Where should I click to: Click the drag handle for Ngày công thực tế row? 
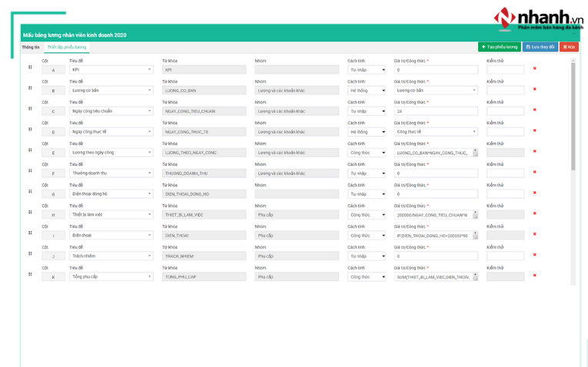(x=31, y=129)
